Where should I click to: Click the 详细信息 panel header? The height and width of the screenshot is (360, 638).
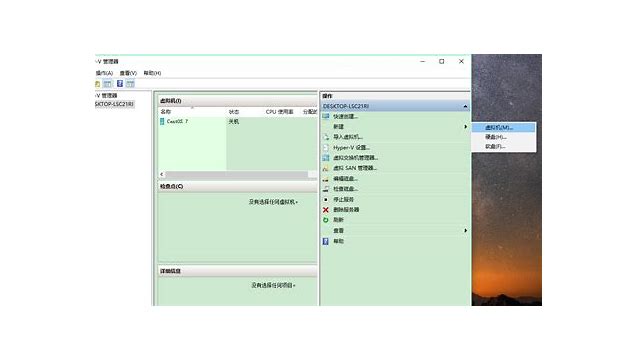coord(238,271)
